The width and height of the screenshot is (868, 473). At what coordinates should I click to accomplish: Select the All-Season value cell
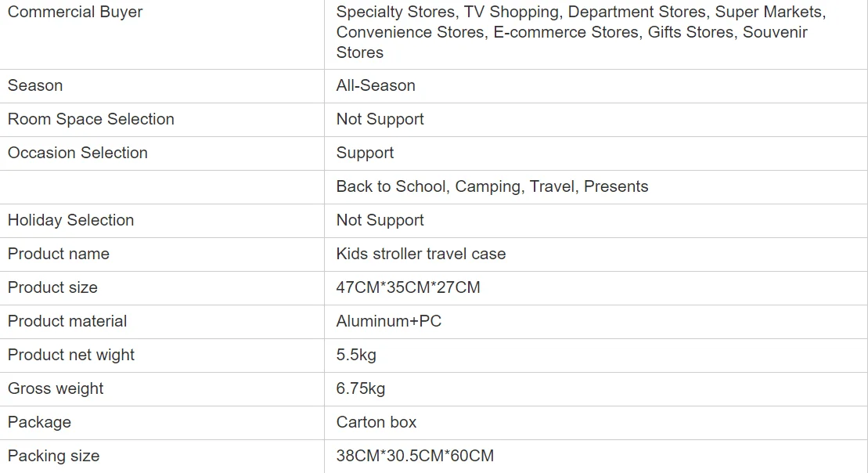point(376,85)
